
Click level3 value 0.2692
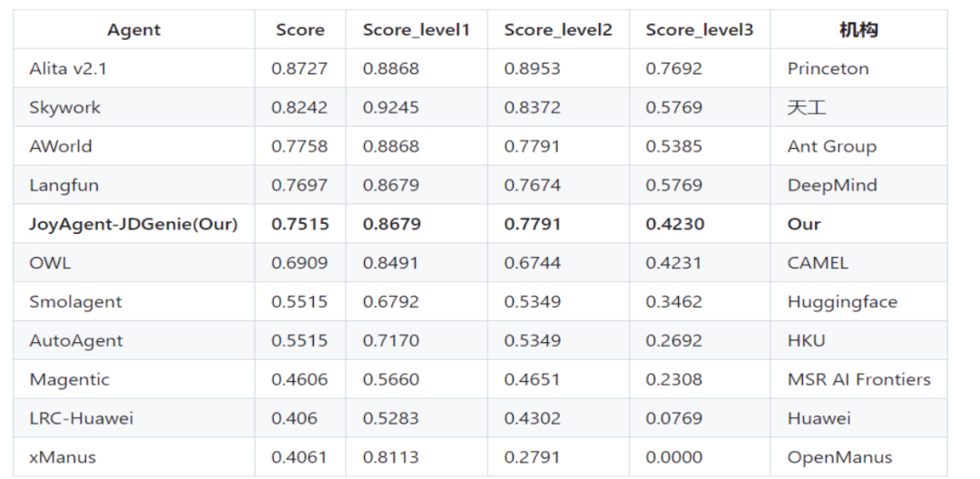pyautogui.click(x=673, y=340)
